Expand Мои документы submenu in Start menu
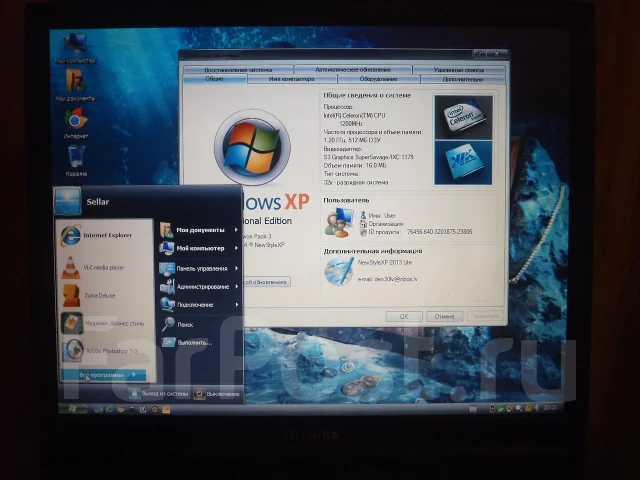This screenshot has width=640, height=480. point(199,230)
